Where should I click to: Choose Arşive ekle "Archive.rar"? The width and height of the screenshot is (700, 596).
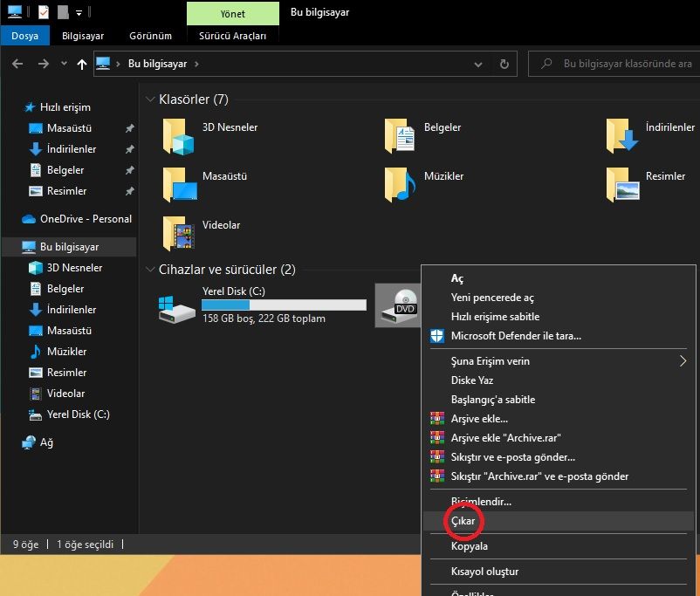coord(558,438)
